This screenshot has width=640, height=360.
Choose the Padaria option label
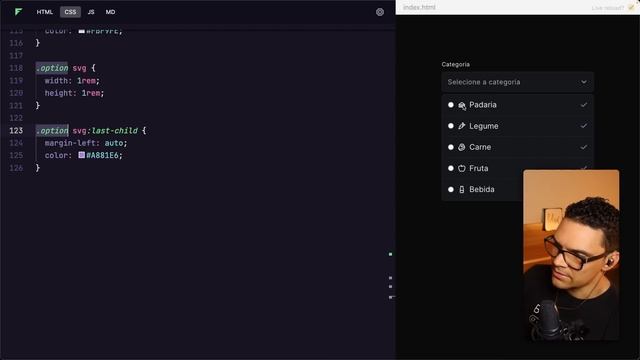coord(483,105)
